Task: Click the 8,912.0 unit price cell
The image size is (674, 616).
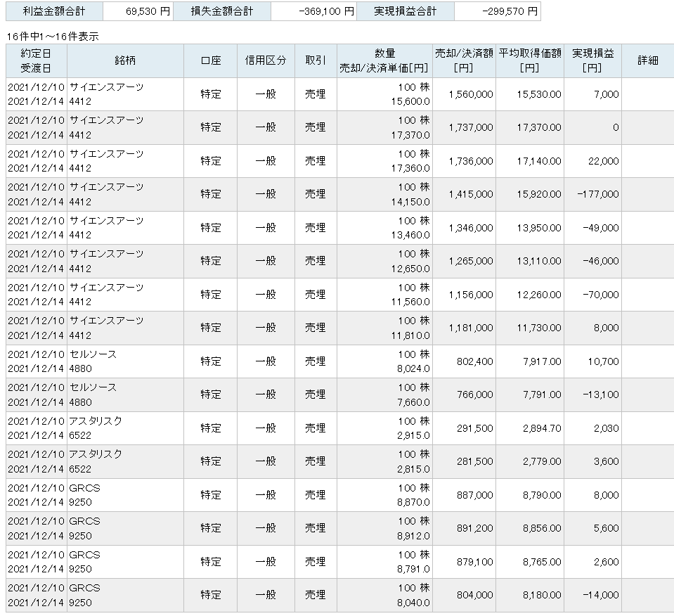Action: click(x=413, y=536)
